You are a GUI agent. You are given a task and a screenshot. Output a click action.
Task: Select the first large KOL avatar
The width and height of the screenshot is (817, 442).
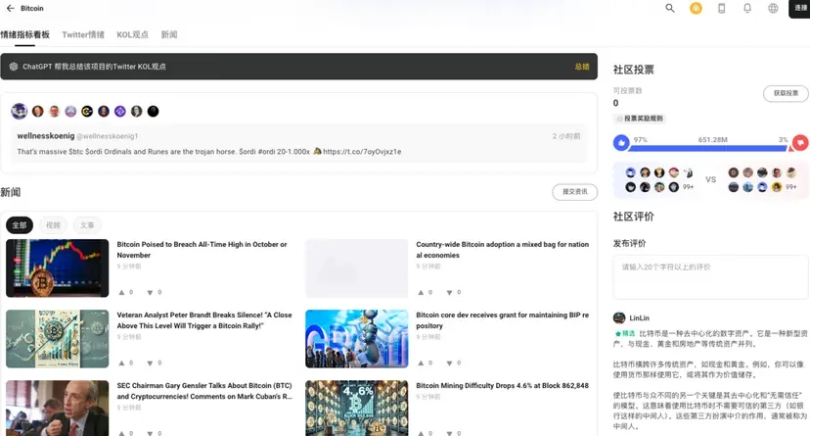[19, 111]
